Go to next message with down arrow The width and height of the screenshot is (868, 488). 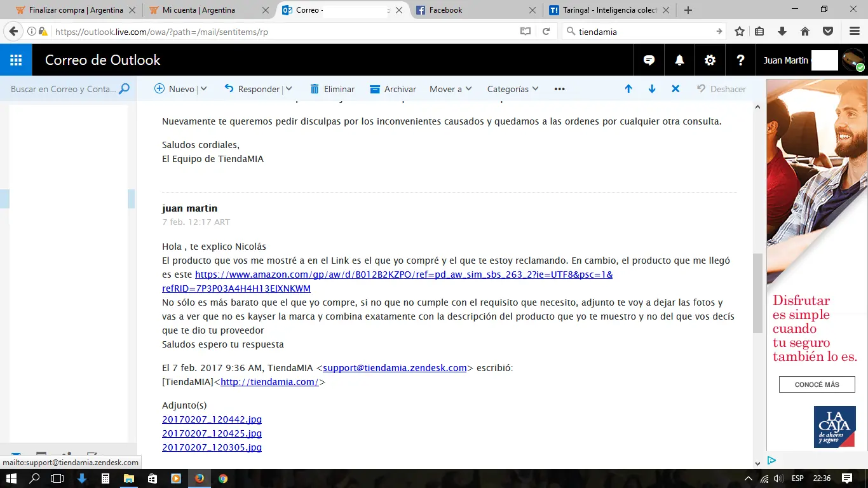[652, 89]
